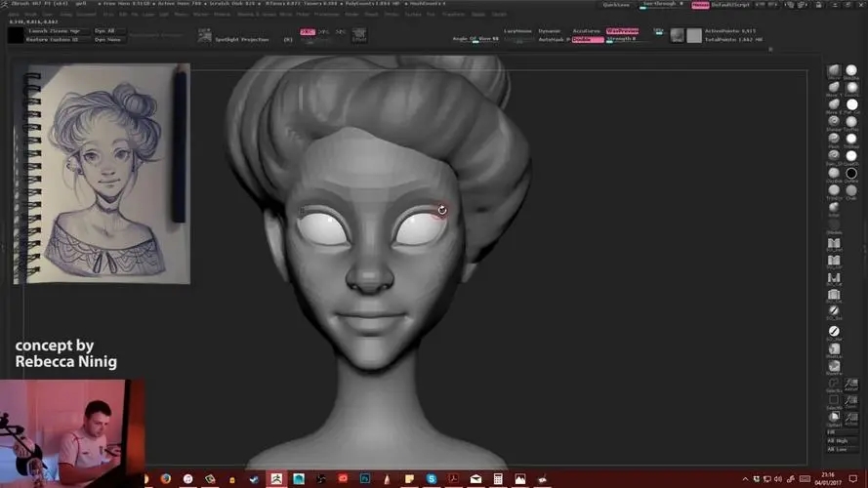
Task: Select the Move brush icon
Action: click(834, 70)
